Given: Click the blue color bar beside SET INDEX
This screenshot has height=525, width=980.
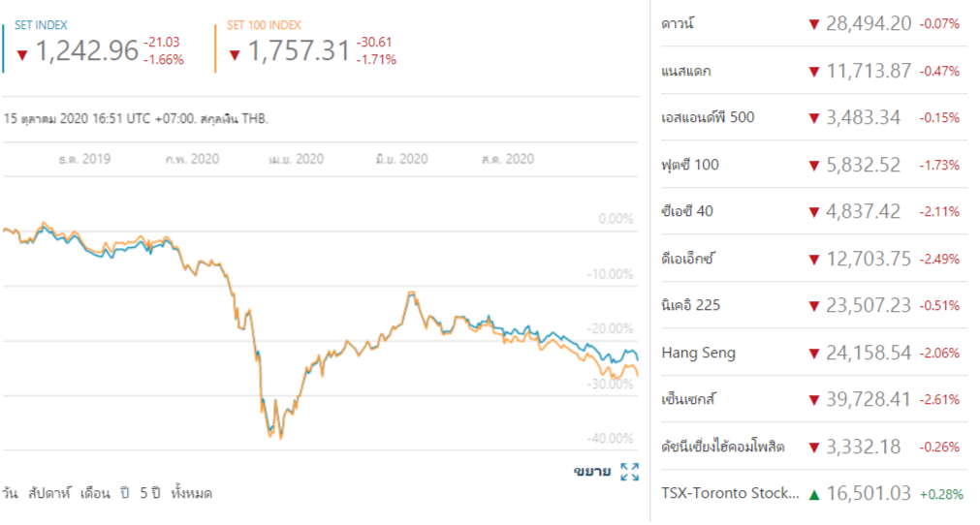Looking at the screenshot, I should pyautogui.click(x=4, y=47).
